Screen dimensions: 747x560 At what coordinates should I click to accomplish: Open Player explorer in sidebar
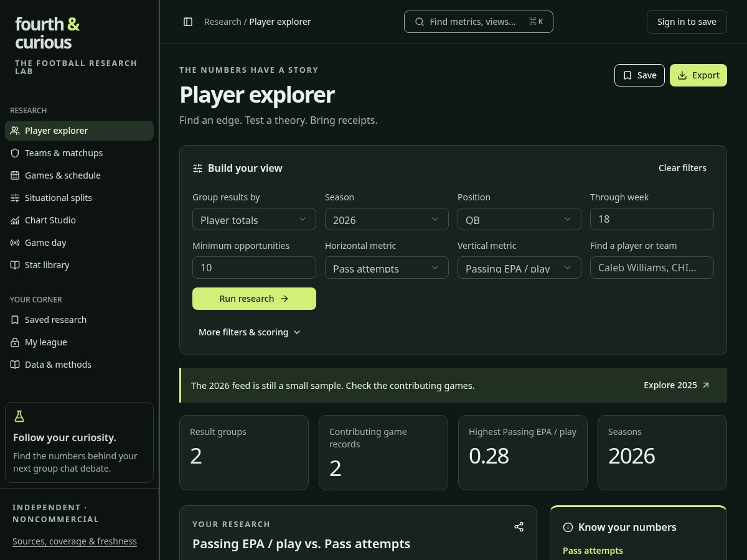pos(79,131)
